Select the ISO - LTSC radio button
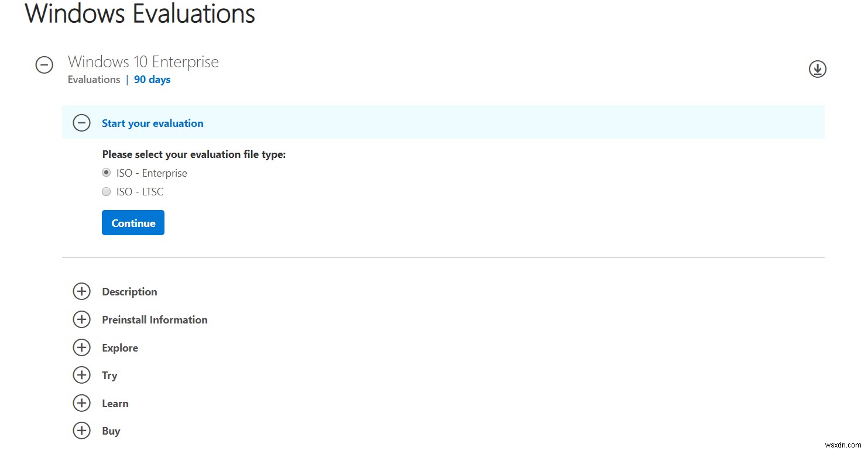Screen dimensions: 868x451 click(x=106, y=191)
